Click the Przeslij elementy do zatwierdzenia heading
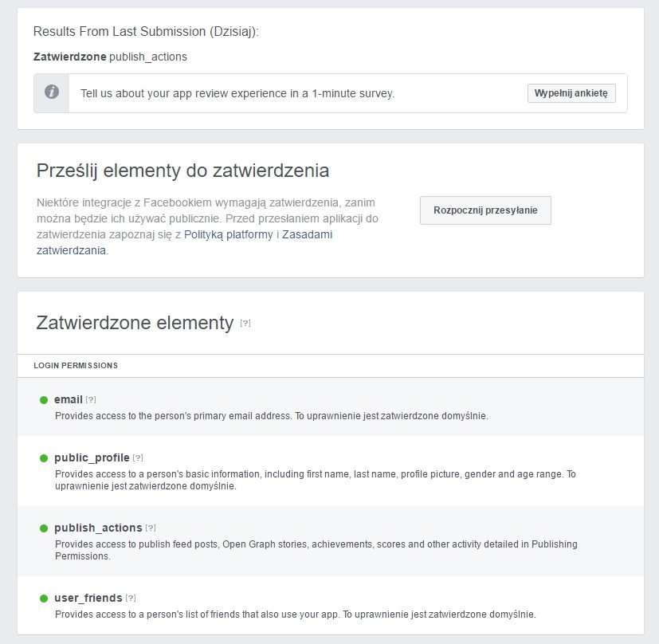The width and height of the screenshot is (659, 644). tap(182, 171)
